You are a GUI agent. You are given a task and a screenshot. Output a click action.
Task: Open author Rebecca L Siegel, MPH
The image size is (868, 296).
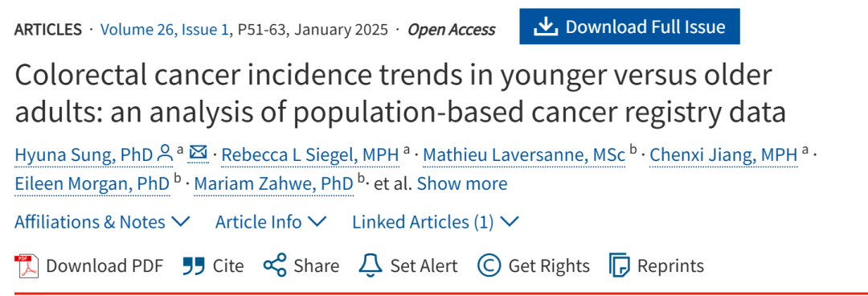pos(310,155)
